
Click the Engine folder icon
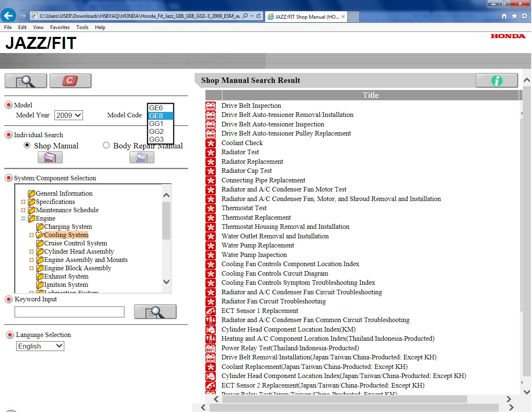pyautogui.click(x=32, y=218)
